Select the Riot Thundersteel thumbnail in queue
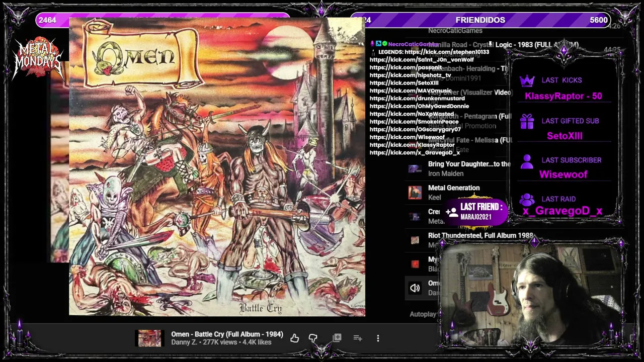Viewport: 644px width, 362px height. click(x=415, y=240)
